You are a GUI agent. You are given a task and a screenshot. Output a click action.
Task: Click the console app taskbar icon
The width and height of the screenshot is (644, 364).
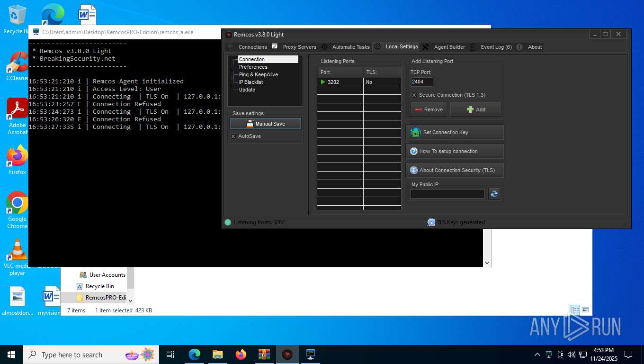point(310,355)
